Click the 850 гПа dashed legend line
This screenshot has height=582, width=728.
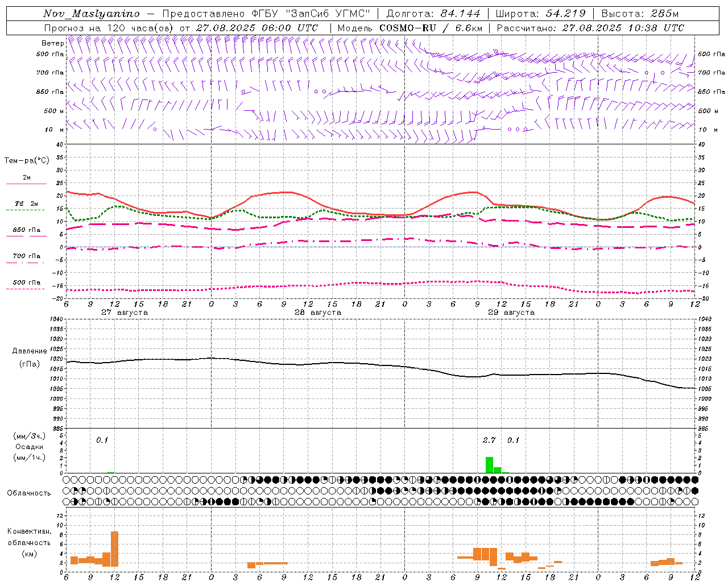[26, 236]
